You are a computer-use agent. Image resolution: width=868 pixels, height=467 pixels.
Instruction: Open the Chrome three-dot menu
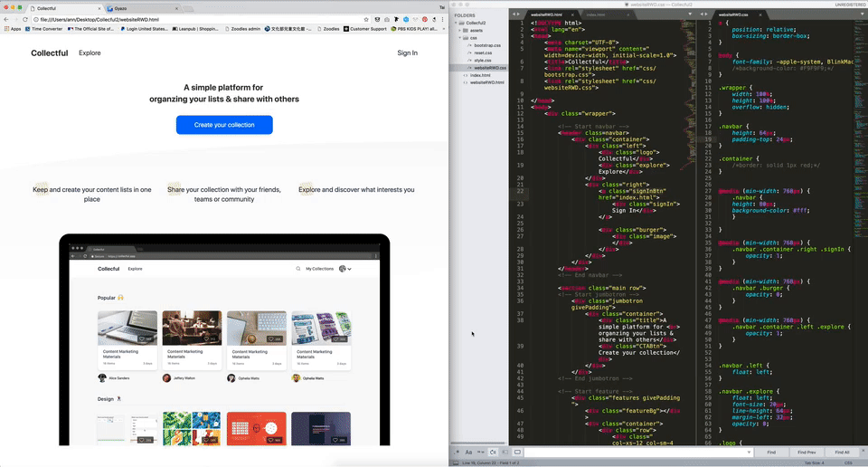[x=442, y=19]
